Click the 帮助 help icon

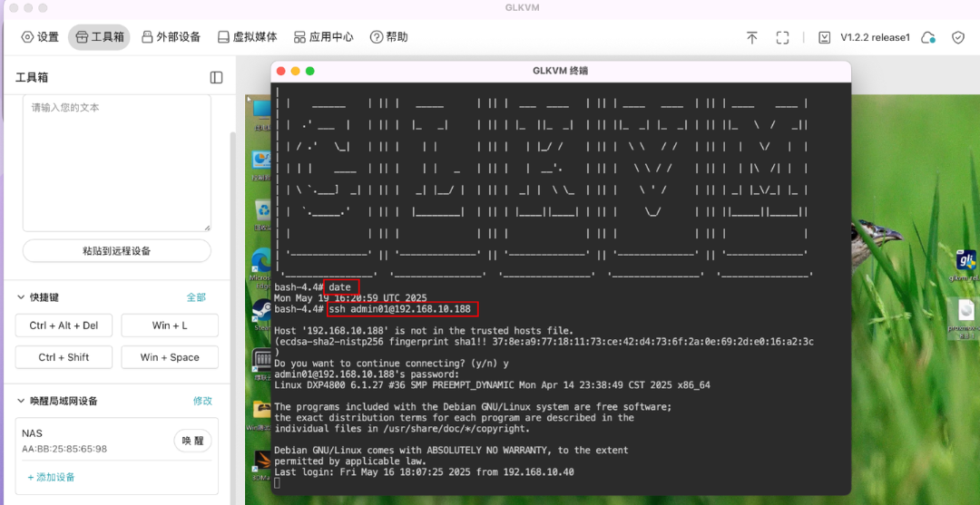click(388, 37)
